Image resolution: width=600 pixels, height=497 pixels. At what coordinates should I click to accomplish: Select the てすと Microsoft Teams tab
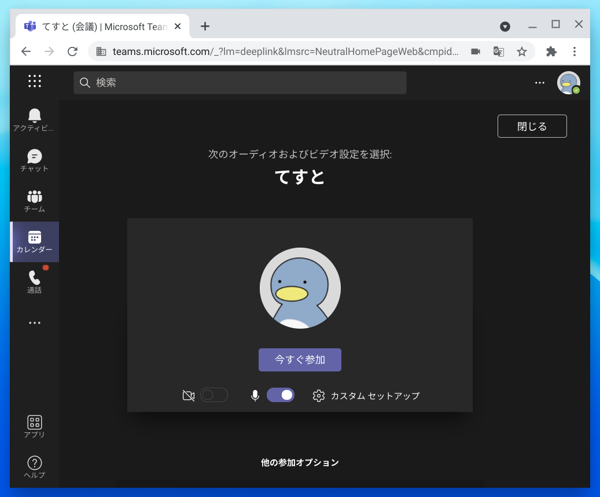coord(103,26)
